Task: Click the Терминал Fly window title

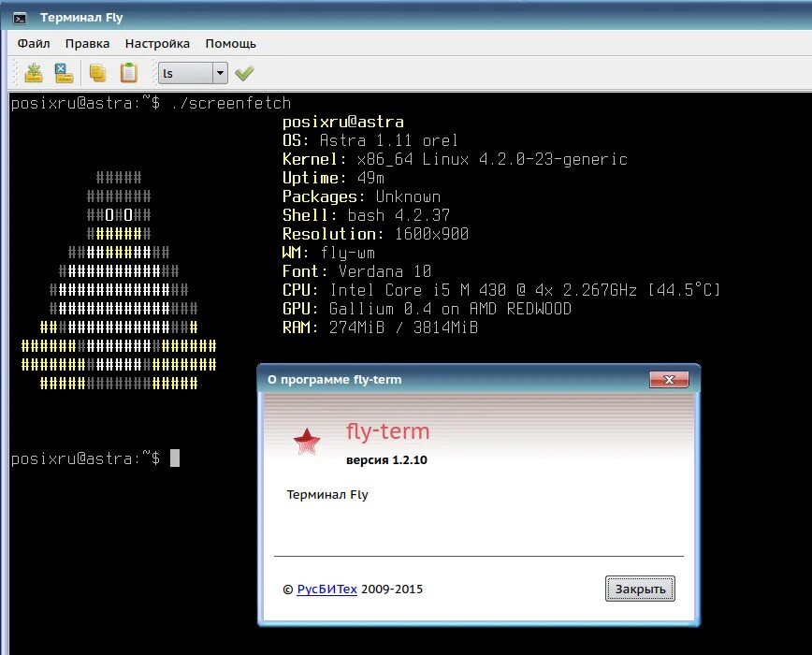Action: click(x=81, y=18)
